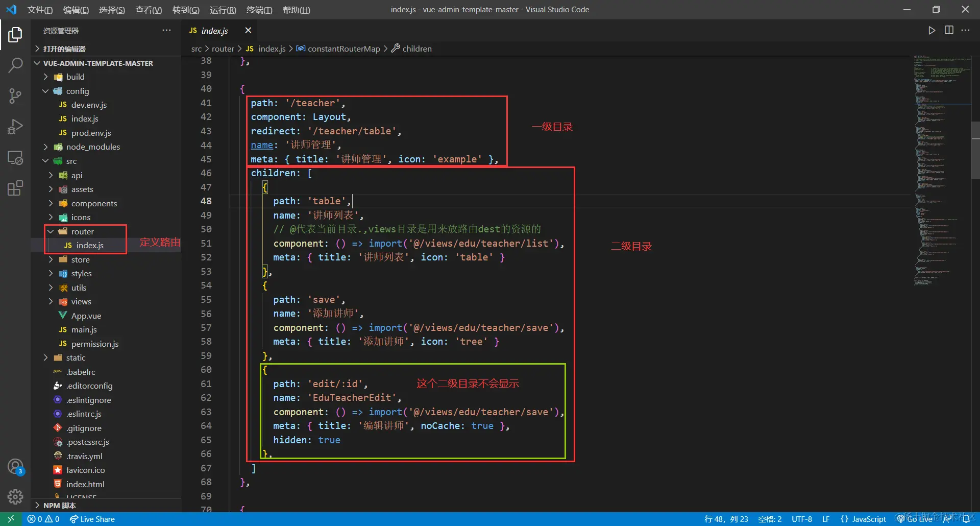Run the code with play icon
The width and height of the screenshot is (980, 526).
(x=932, y=31)
